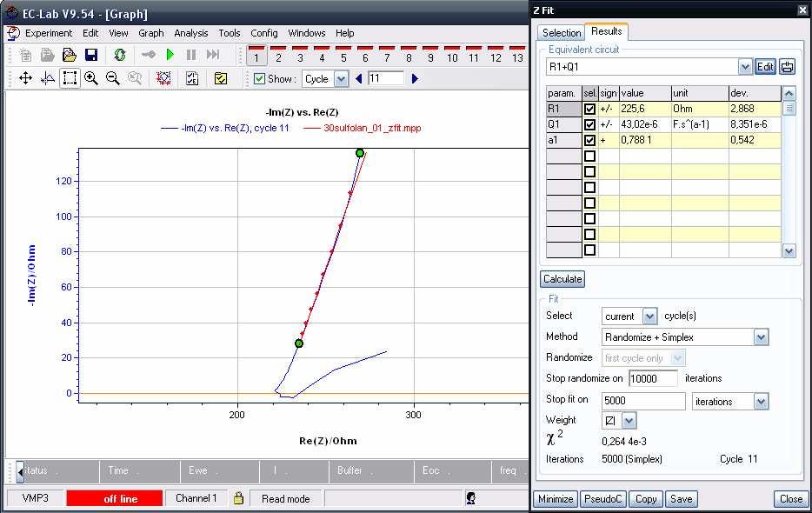The width and height of the screenshot is (812, 513).
Task: Save with the floppy disk icon
Action: (91, 55)
